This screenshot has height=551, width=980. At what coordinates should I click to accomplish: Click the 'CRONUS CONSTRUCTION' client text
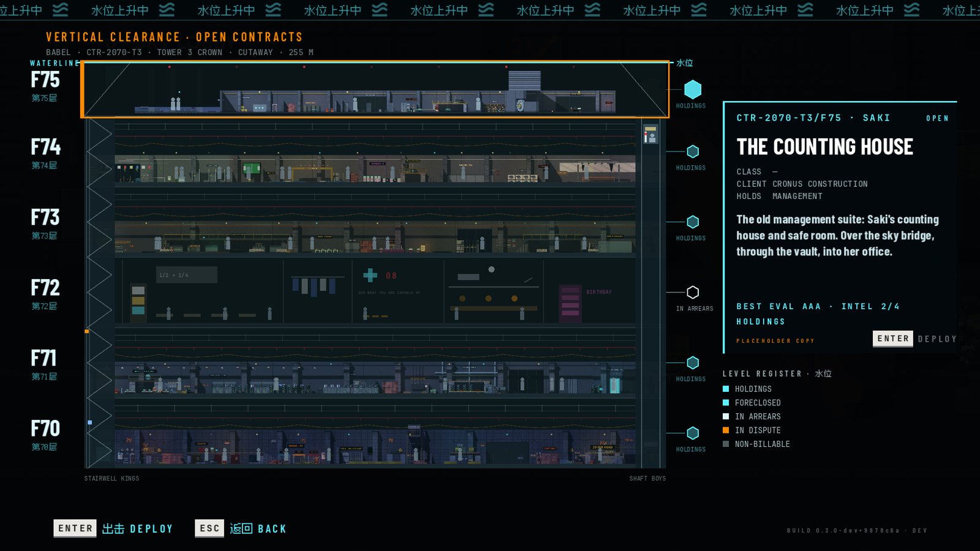pos(820,184)
